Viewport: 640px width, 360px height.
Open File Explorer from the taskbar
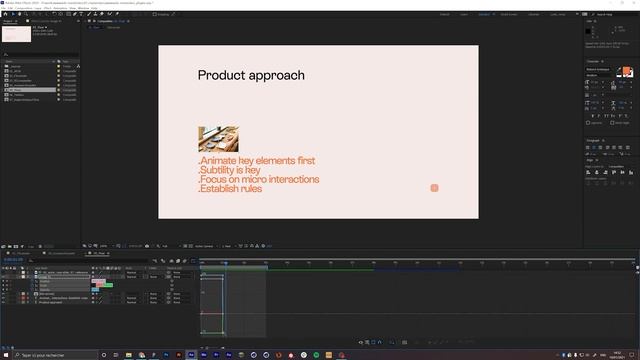[129, 355]
